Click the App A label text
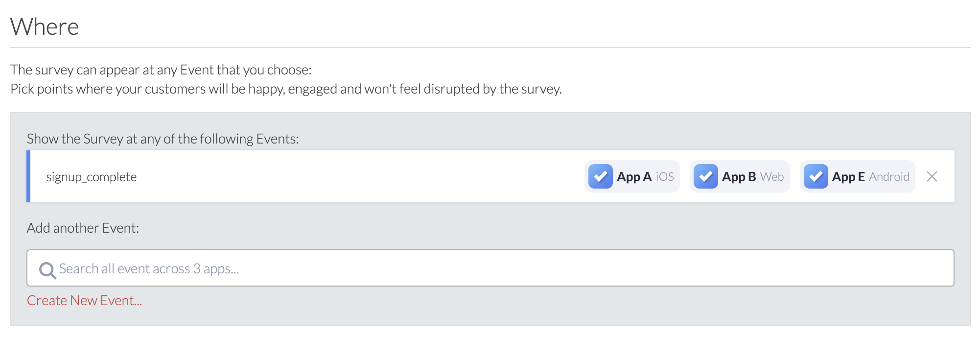The height and width of the screenshot is (337, 980). [634, 177]
